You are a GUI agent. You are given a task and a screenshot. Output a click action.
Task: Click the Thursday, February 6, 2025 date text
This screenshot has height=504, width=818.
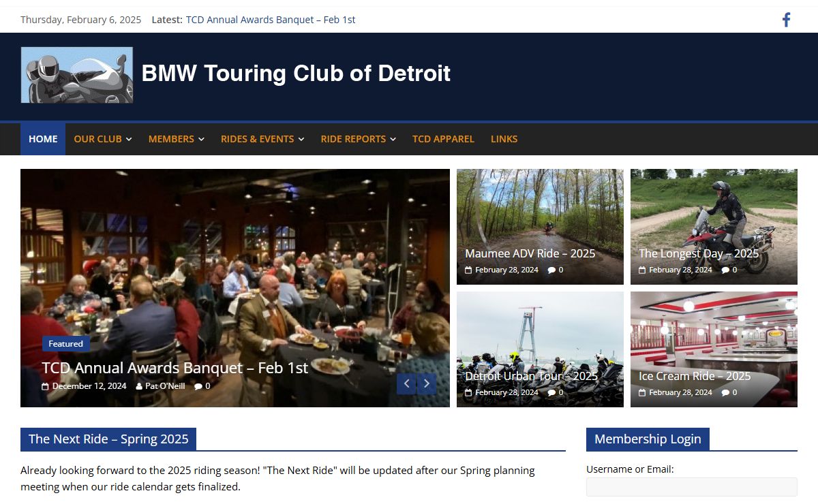[x=81, y=20]
